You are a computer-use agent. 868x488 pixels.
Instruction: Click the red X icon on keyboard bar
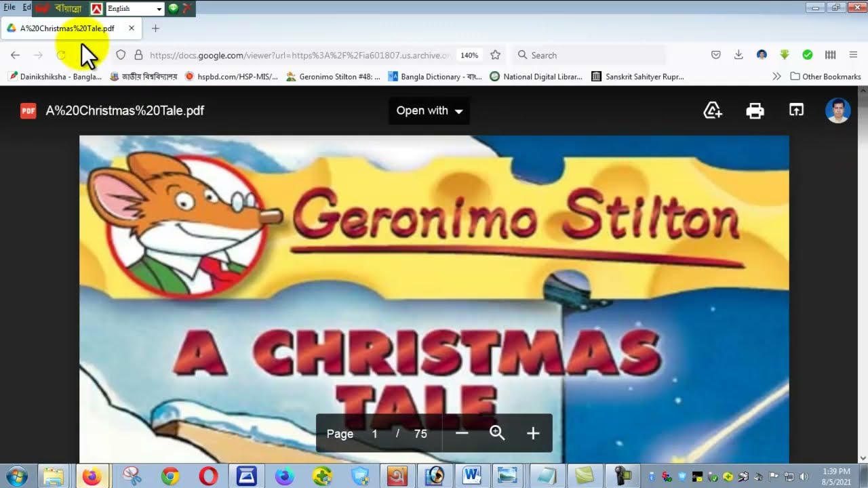tap(186, 8)
